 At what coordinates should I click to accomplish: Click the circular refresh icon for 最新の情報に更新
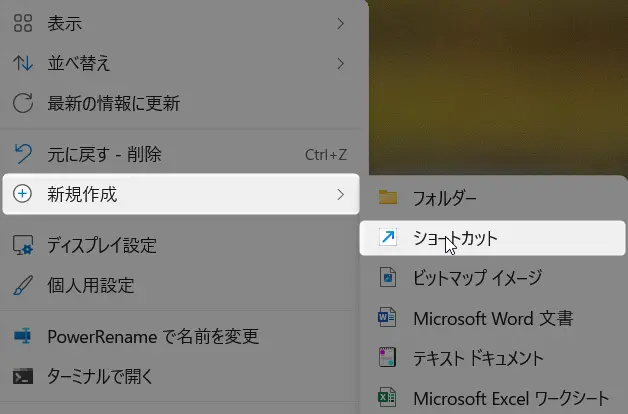tap(22, 103)
